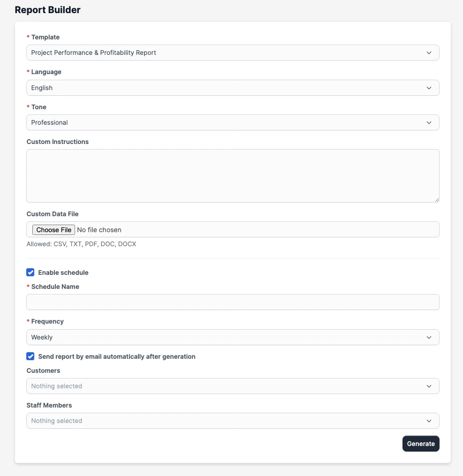Screen dimensions: 463x476
Task: Toggle the Enable schedule option off
Action: click(30, 272)
